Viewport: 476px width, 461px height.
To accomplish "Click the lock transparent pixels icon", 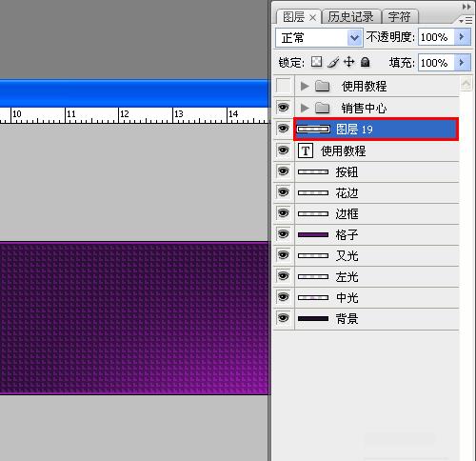I will 316,62.
